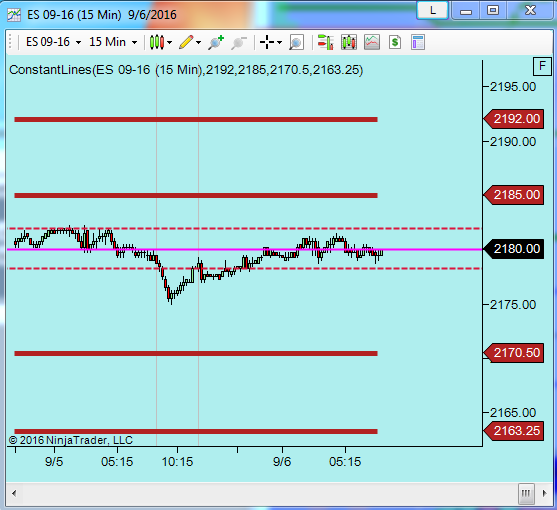Screen dimensions: 557x510
Task: Expand the chart style dropdown arrow
Action: (169, 43)
